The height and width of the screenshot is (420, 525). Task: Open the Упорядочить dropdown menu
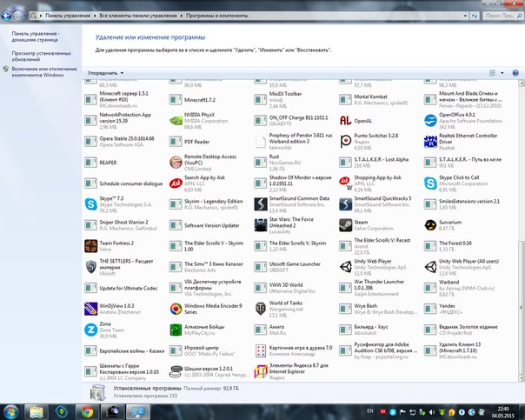pyautogui.click(x=104, y=72)
